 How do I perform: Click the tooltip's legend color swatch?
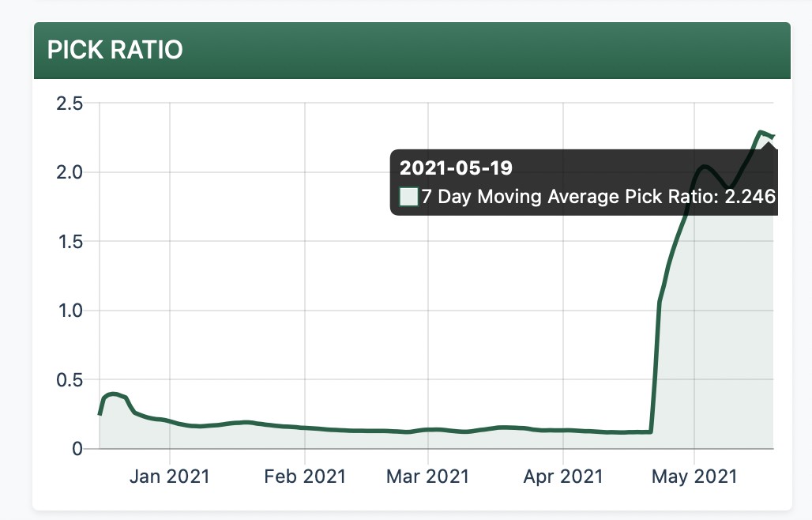(x=408, y=197)
